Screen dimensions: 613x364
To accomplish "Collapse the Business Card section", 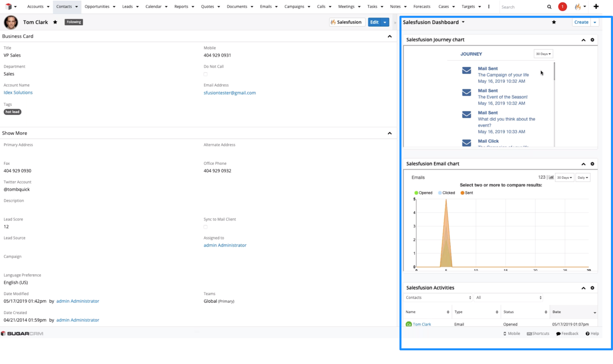I will pyautogui.click(x=390, y=36).
